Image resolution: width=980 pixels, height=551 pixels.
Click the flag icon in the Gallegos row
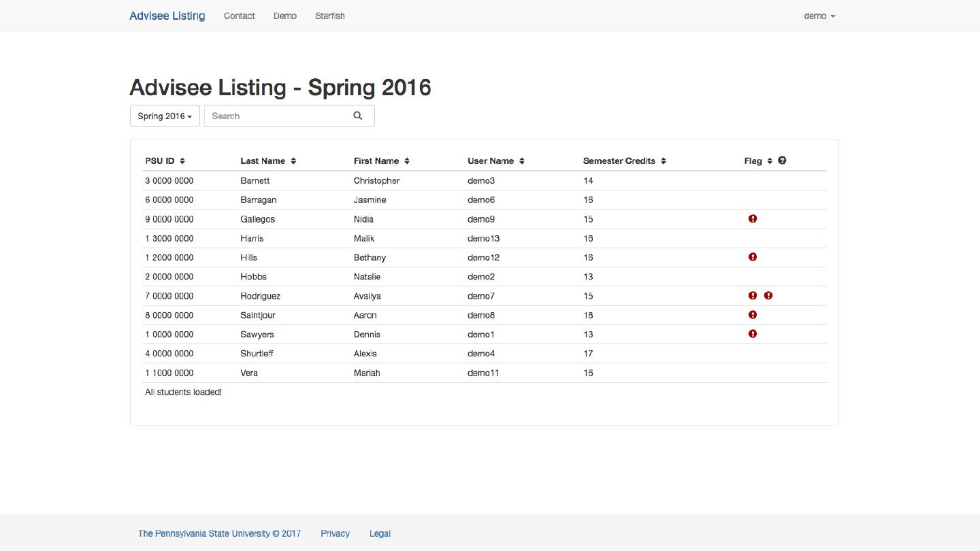pyautogui.click(x=752, y=219)
